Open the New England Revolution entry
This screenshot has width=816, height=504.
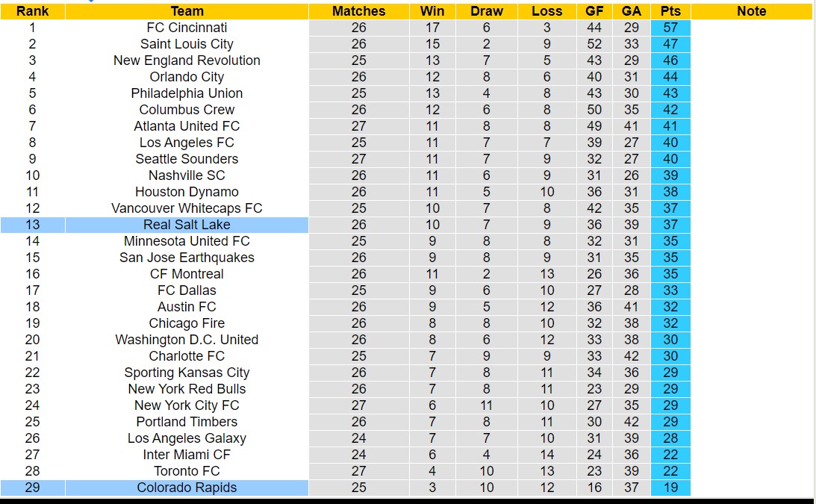(x=187, y=60)
